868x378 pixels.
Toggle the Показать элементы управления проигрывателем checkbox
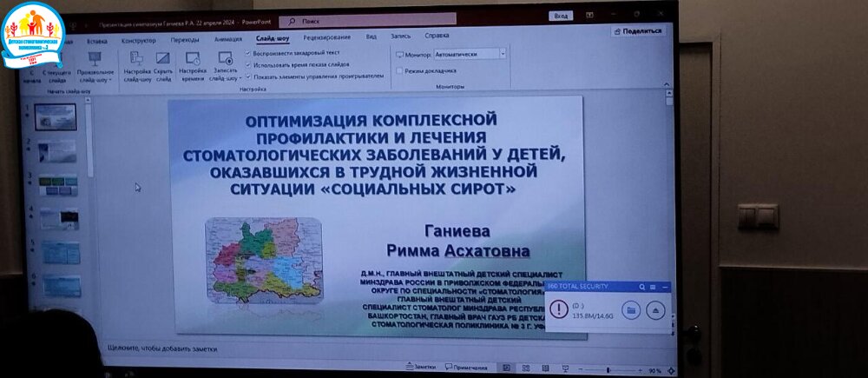pos(248,76)
